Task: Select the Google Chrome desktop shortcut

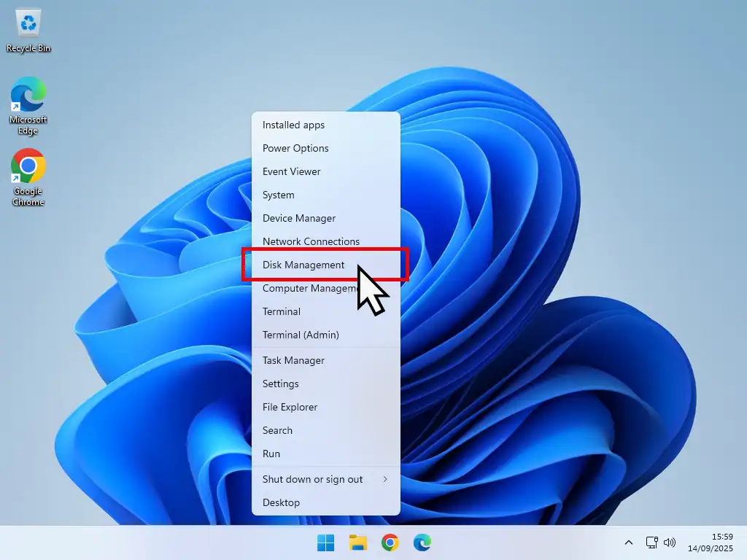Action: (x=28, y=177)
